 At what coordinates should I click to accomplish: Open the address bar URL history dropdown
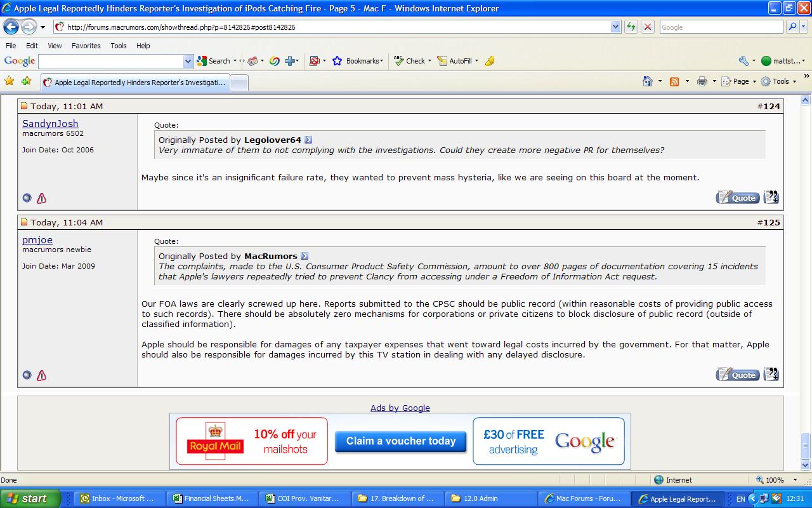click(x=615, y=27)
